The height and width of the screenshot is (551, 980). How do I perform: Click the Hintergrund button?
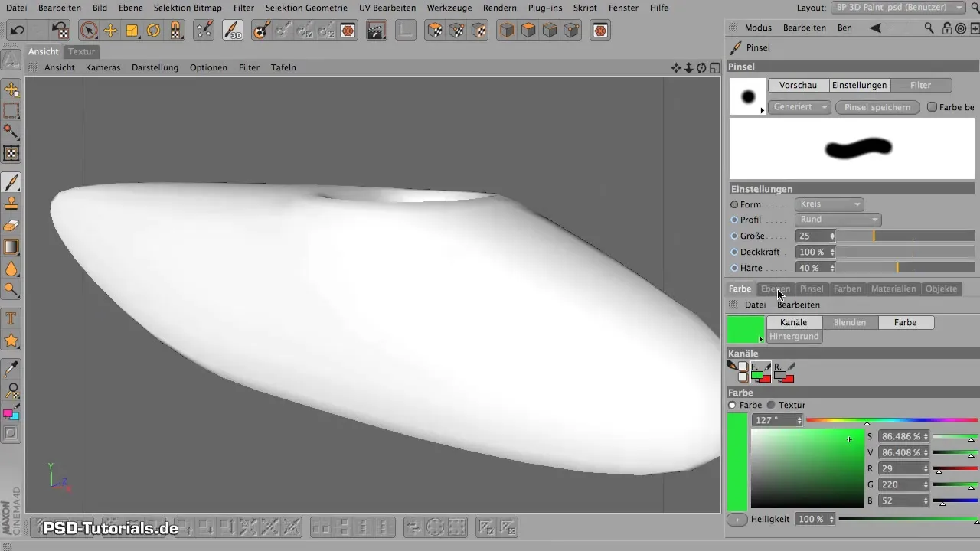coord(795,337)
